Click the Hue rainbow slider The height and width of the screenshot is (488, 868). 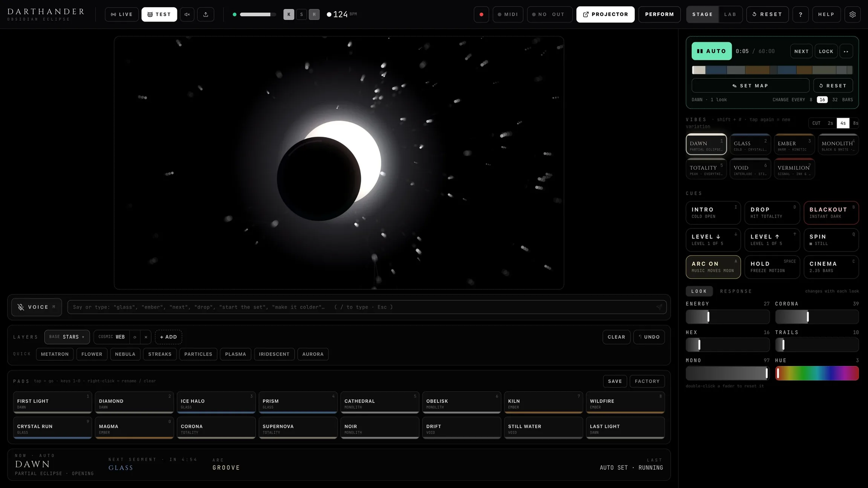pos(817,373)
